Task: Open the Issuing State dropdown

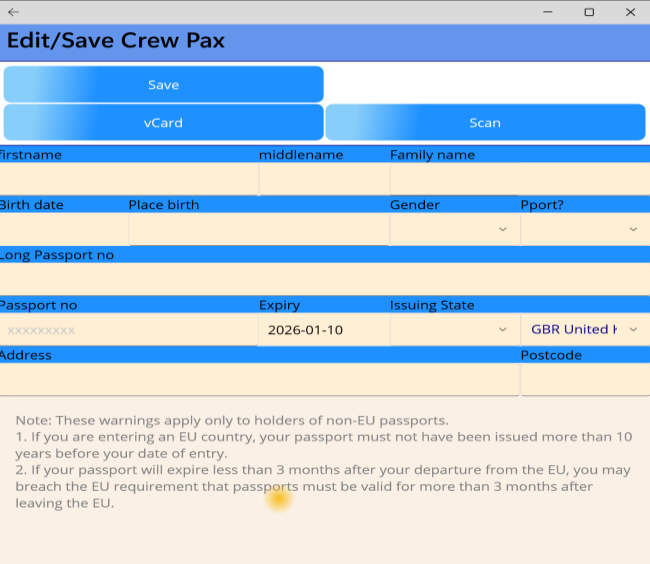Action: coord(454,329)
